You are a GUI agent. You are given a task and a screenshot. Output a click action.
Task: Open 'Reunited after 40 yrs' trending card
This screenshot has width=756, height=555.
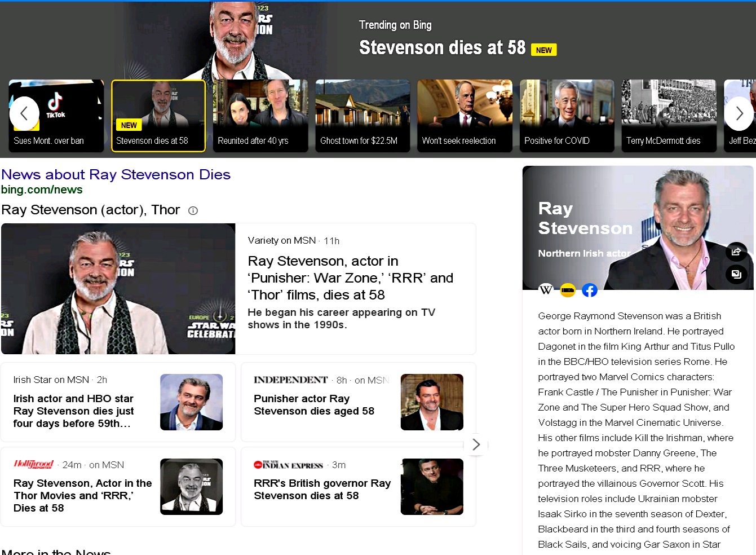click(260, 116)
